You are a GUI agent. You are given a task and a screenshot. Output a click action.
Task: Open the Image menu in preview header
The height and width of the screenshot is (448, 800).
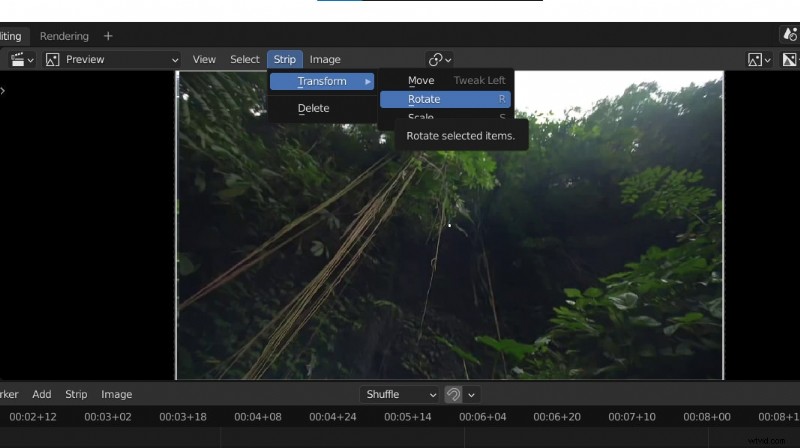pos(325,60)
